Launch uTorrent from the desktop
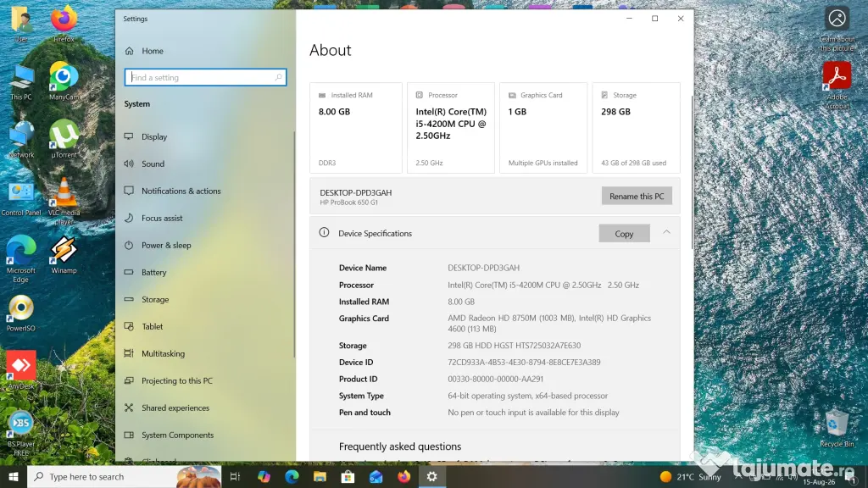 64,140
